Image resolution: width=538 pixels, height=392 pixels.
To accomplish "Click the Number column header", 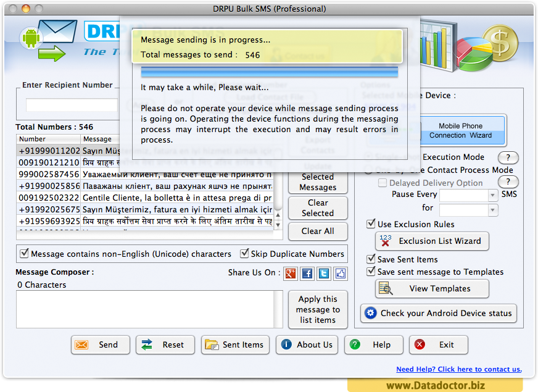I will (48, 139).
